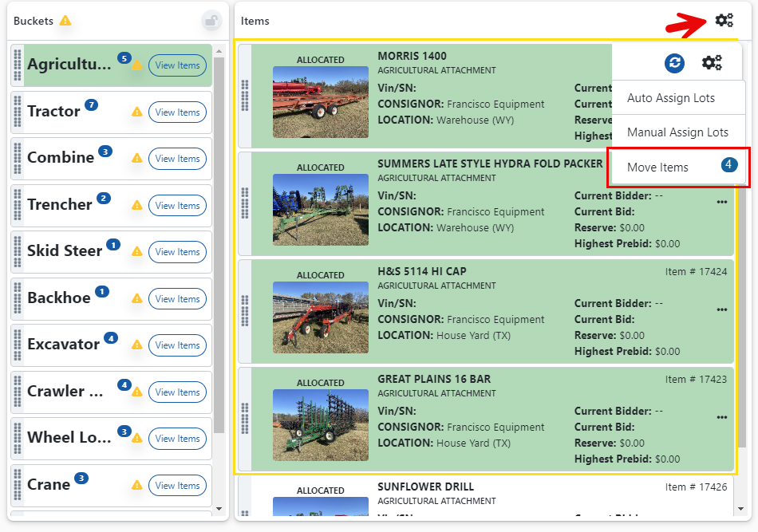Click the SUNFLOWER DRILL item title
Image resolution: width=758 pixels, height=532 pixels.
point(425,487)
